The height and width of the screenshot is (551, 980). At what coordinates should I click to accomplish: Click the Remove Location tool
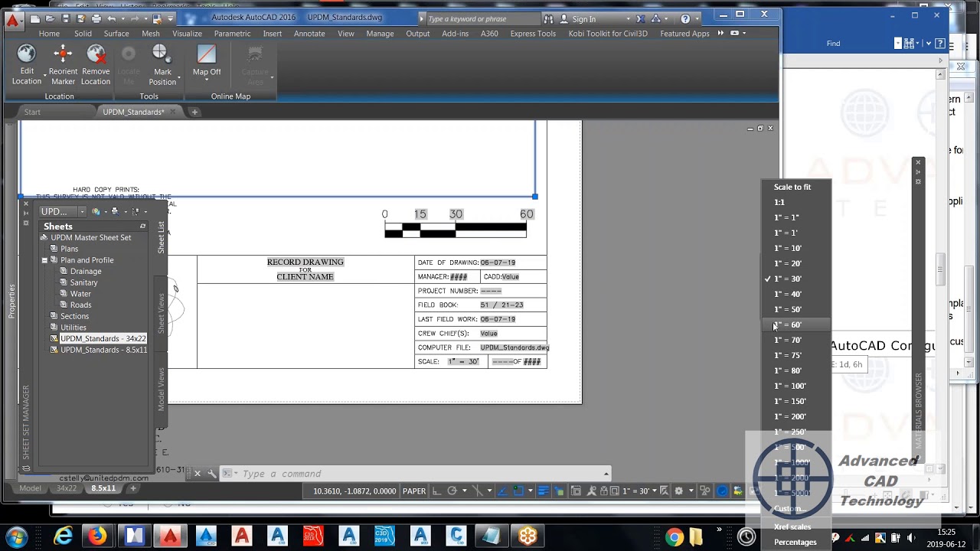coord(96,64)
